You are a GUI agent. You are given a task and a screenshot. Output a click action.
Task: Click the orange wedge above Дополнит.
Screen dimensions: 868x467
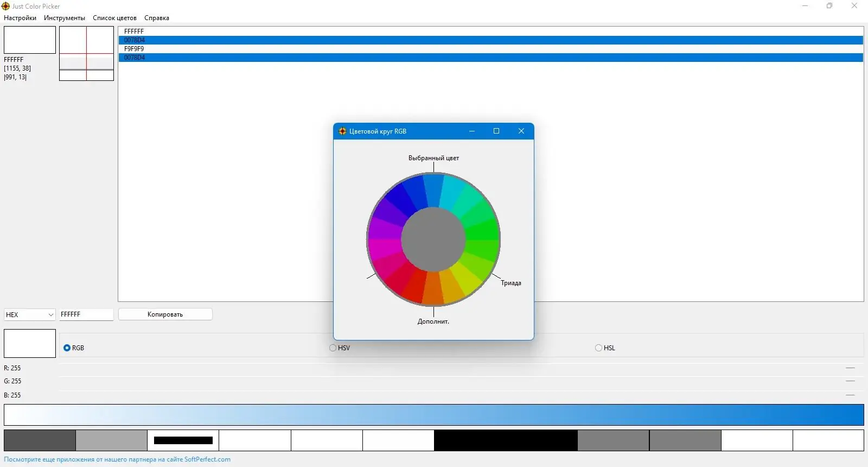(433, 287)
